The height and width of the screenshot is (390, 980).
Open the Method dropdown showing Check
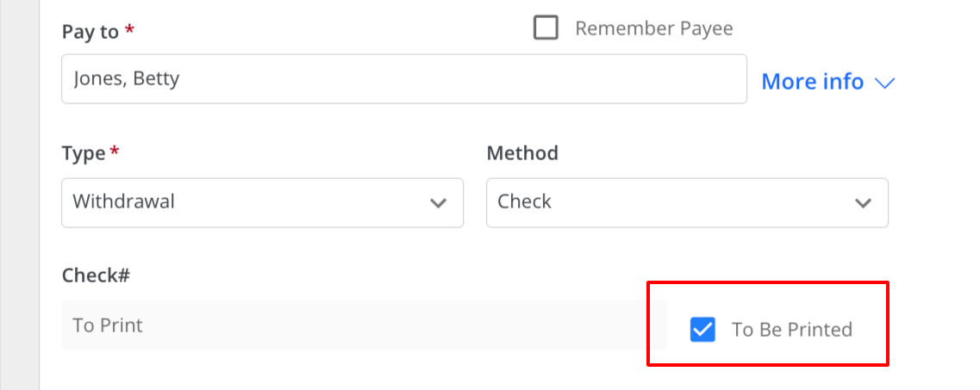pyautogui.click(x=688, y=203)
